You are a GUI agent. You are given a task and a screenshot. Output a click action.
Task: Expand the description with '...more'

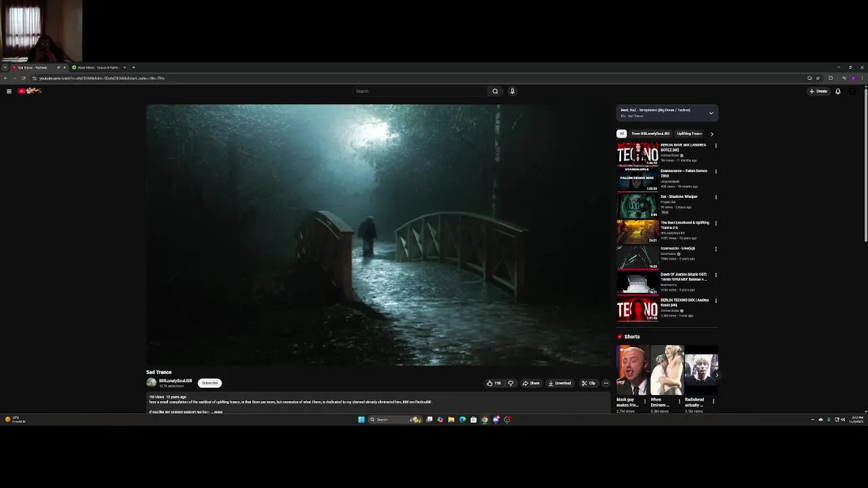pos(217,412)
